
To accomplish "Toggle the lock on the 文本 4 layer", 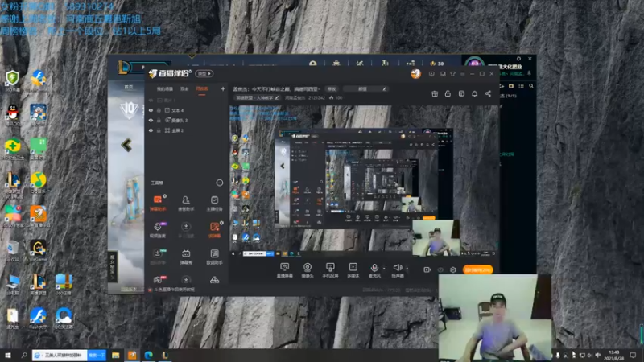I will [159, 110].
